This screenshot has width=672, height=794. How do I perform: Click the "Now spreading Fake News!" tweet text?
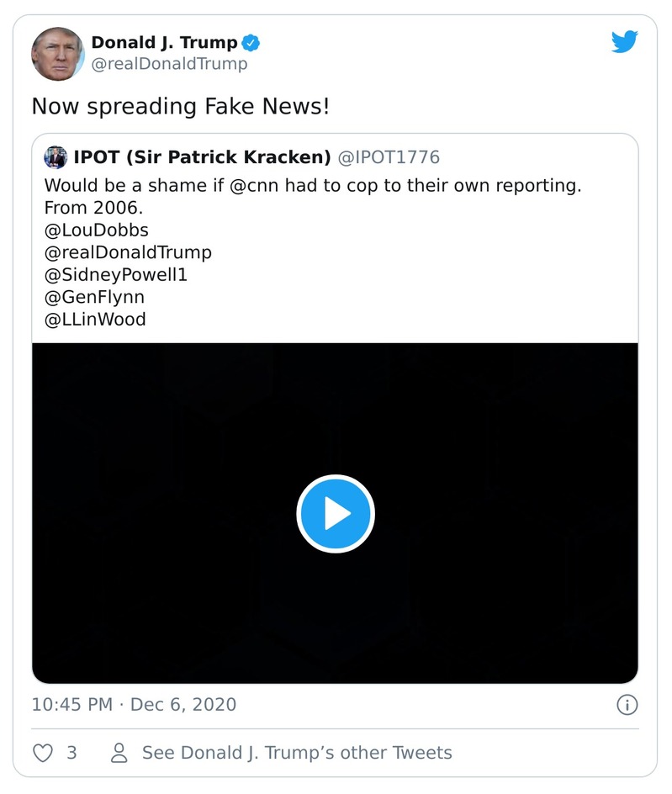(180, 107)
